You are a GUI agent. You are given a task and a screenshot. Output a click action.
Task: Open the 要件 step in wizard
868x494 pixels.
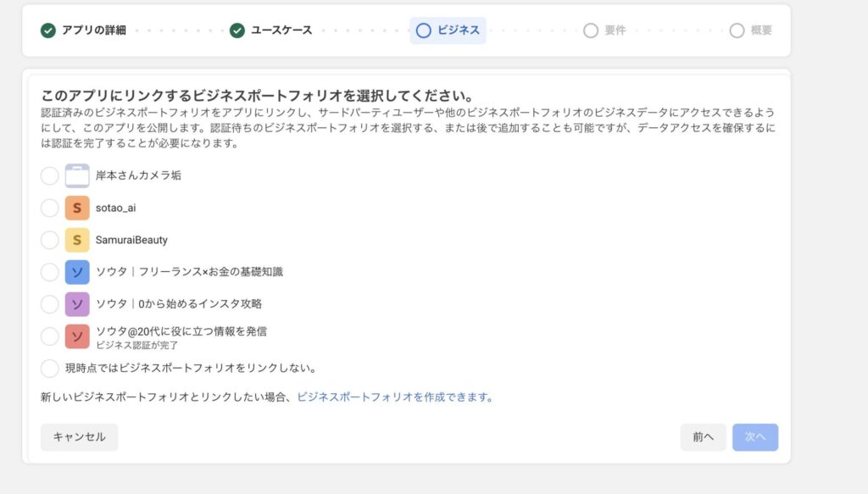604,31
